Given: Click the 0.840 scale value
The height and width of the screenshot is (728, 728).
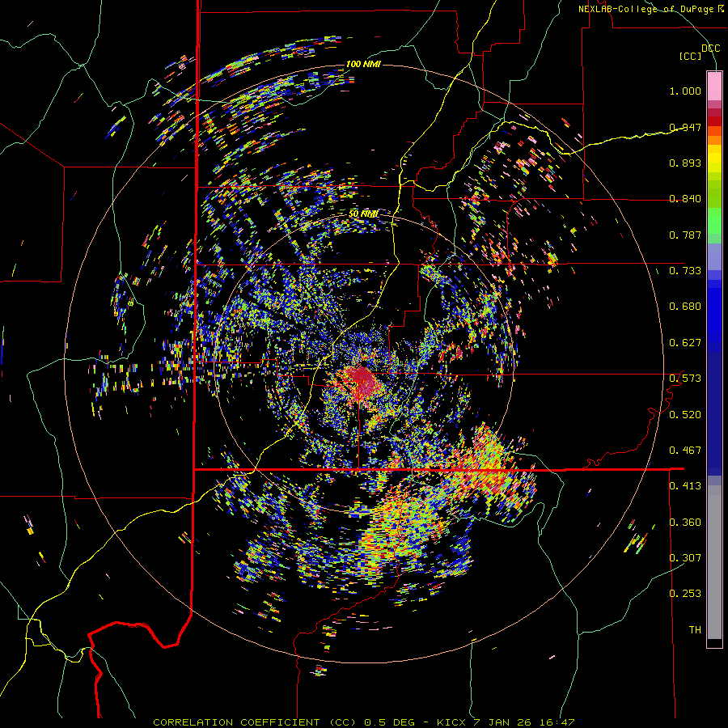Looking at the screenshot, I should [x=685, y=199].
